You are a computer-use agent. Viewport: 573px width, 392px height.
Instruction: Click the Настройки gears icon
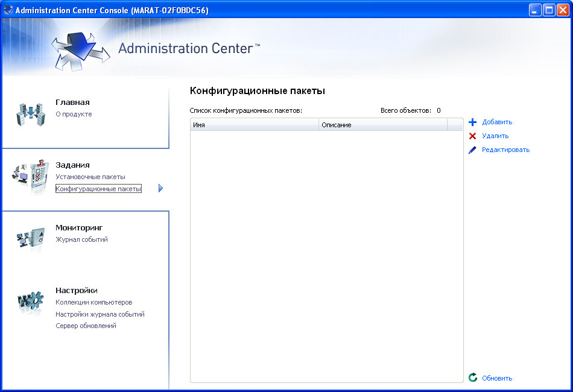(30, 302)
